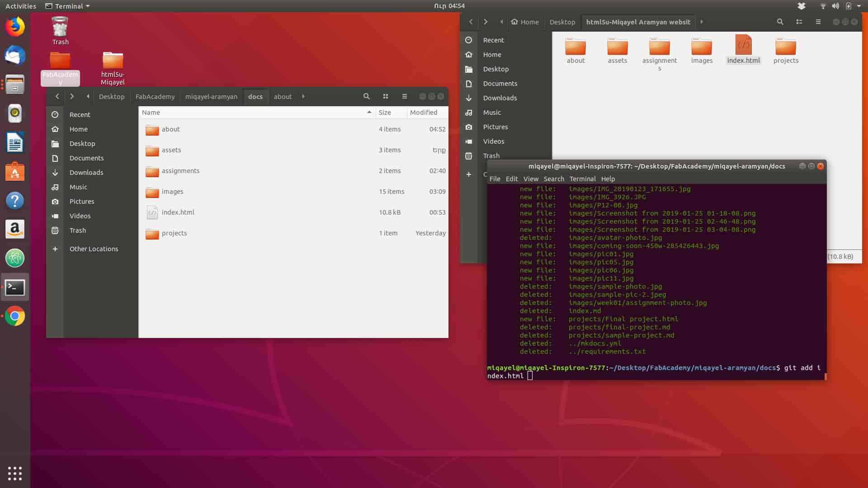Click the FabAcademy breadcrumb in the path bar
Screen dimensions: 868x488
pos(155,97)
